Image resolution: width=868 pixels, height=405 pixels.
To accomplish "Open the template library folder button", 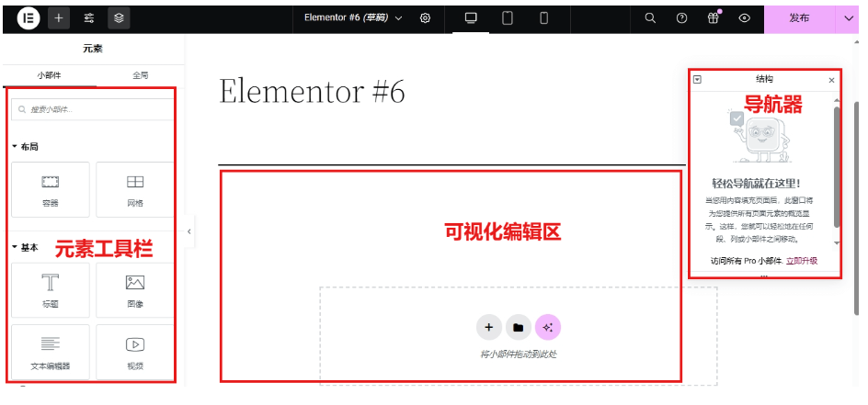I will (519, 327).
